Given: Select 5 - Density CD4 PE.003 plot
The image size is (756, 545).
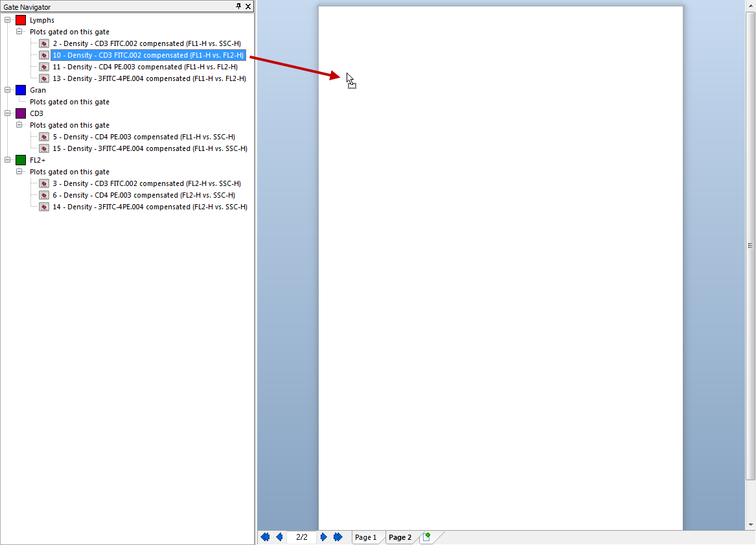Looking at the screenshot, I should pos(143,137).
